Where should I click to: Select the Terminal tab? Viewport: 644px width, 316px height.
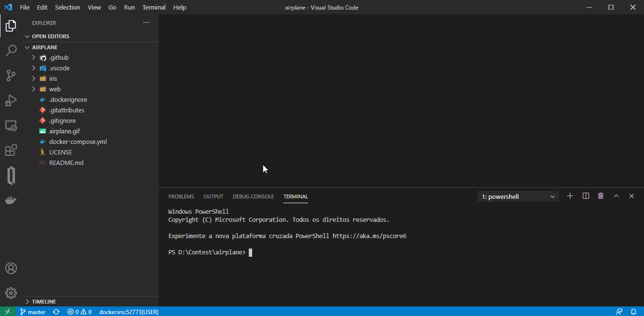296,196
